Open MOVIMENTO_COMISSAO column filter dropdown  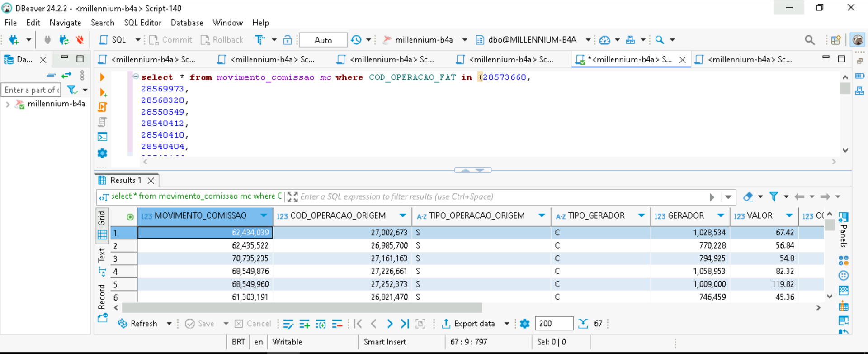(264, 215)
